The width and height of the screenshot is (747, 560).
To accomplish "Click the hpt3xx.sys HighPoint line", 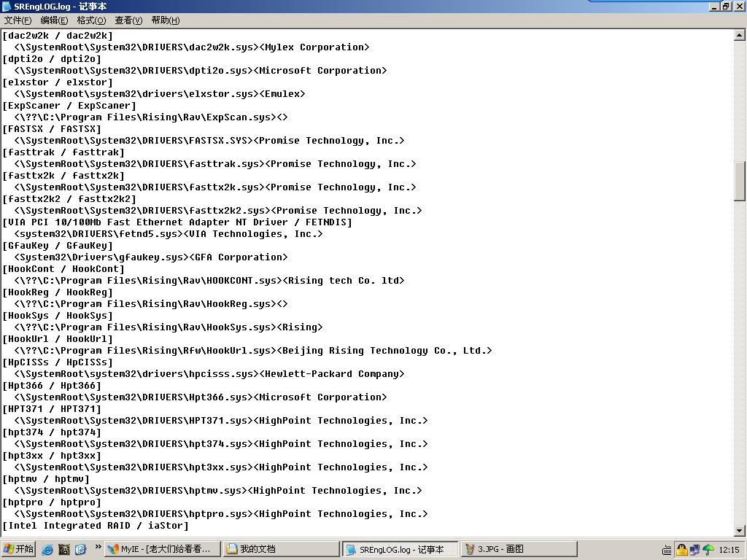I will click(221, 467).
